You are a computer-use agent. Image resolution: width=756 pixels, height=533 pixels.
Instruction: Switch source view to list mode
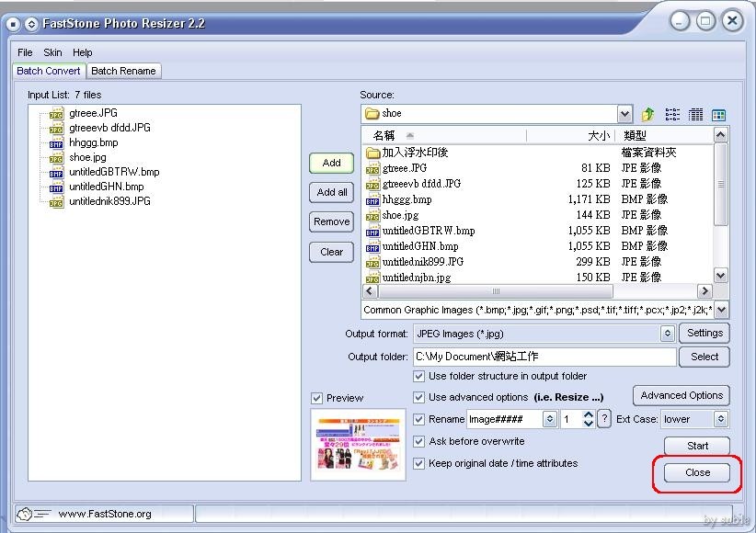(x=672, y=114)
